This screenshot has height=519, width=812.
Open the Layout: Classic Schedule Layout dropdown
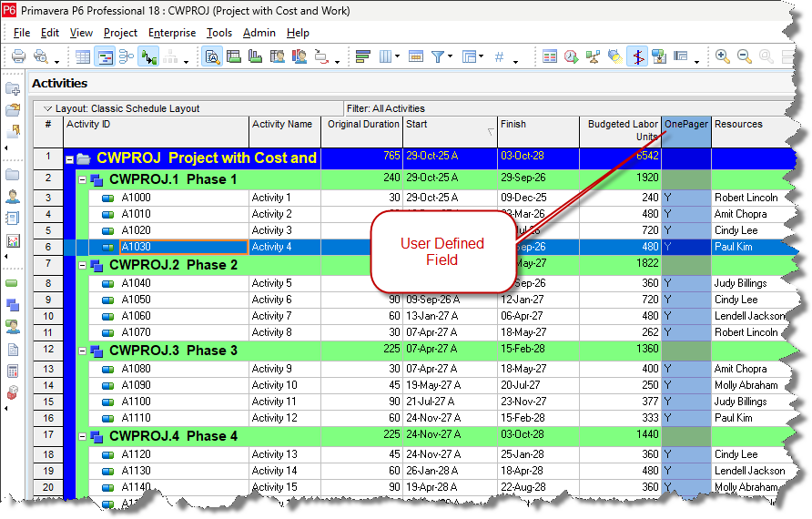47,108
